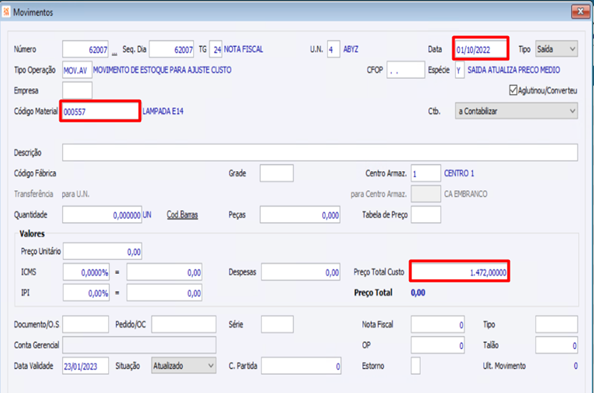Open the Ctb. a Contabilizar dropdown
This screenshot has height=393, width=594.
(516, 111)
